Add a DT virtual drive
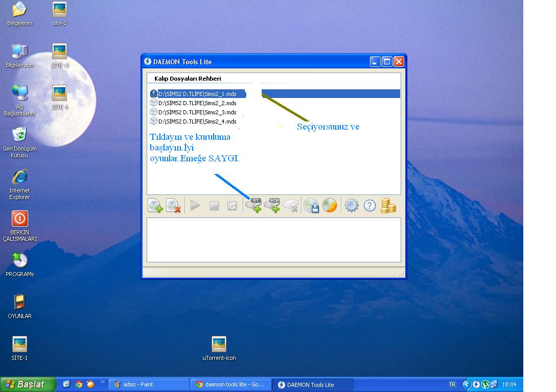556x392 pixels. click(x=253, y=205)
